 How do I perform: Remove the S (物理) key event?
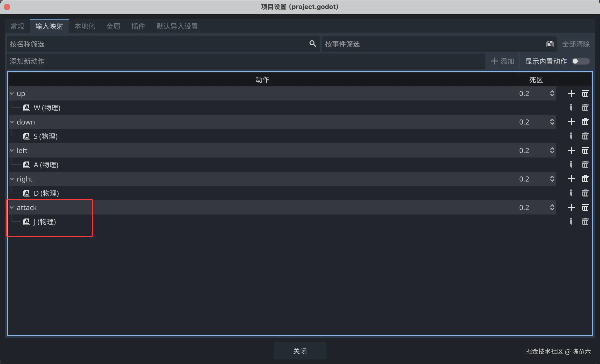[585, 136]
